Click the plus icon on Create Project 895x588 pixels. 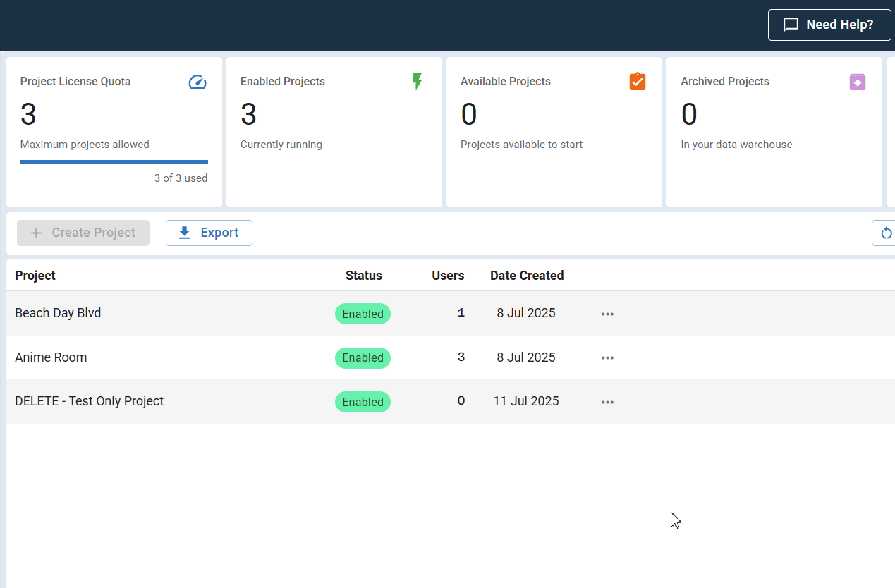pyautogui.click(x=37, y=233)
